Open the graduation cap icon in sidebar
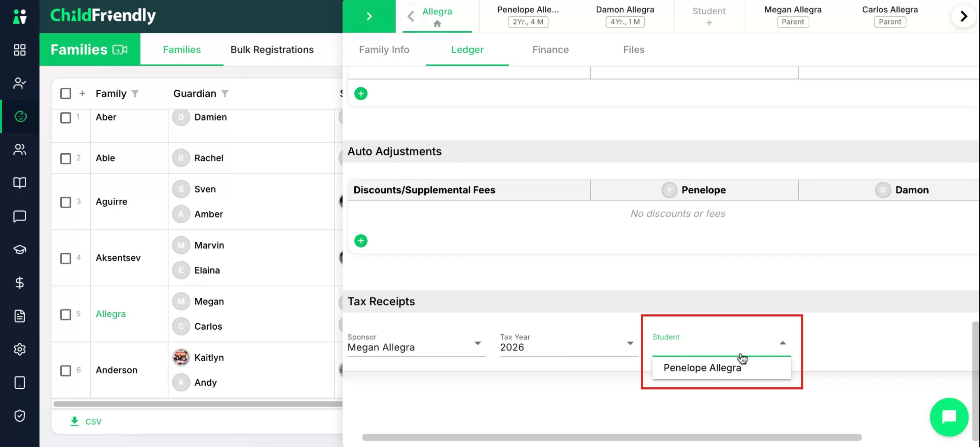This screenshot has height=447, width=980. point(19,249)
